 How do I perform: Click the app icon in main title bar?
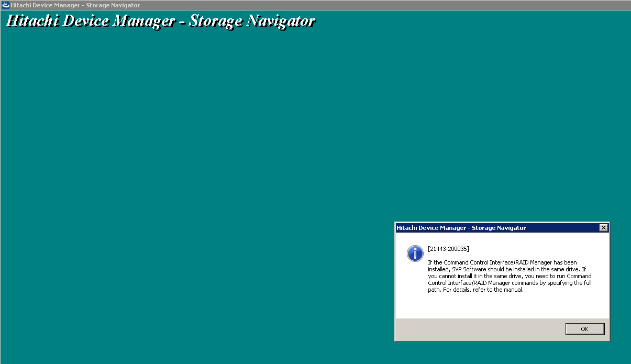coord(6,5)
